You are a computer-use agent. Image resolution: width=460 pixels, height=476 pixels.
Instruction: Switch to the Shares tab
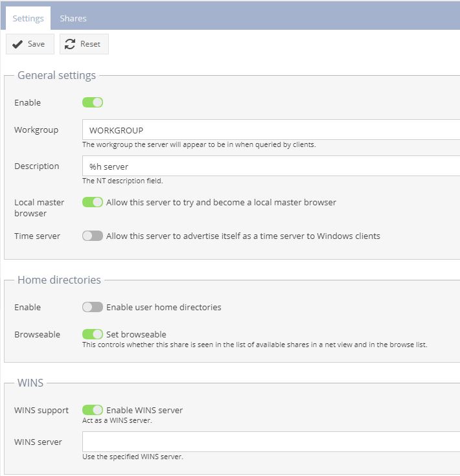coord(73,18)
